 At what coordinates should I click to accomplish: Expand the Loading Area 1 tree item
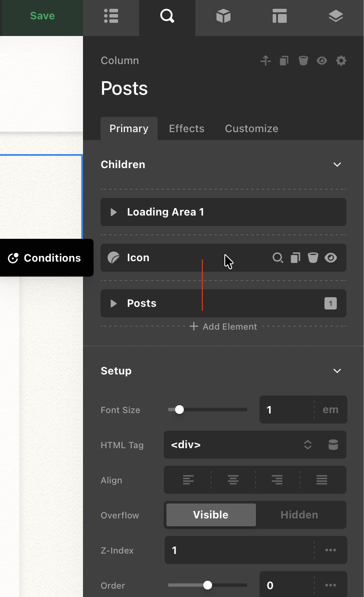(x=114, y=212)
